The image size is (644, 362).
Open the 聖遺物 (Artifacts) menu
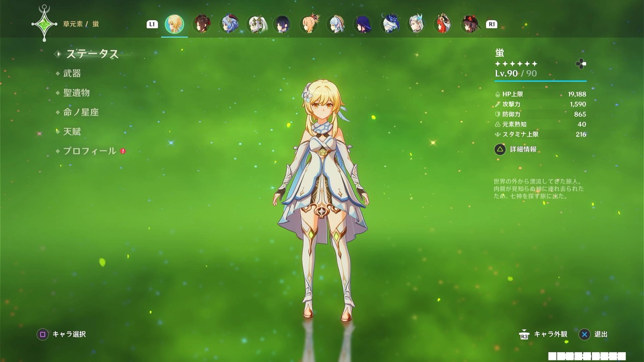click(76, 93)
